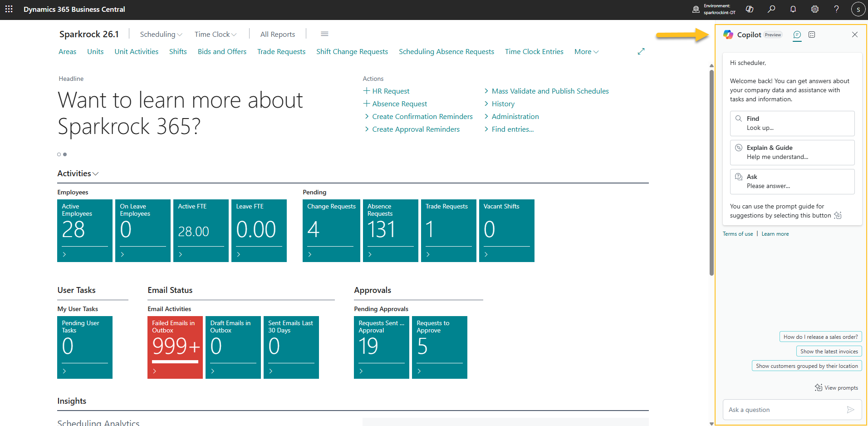
Task: Open the search magnifier in header
Action: click(771, 9)
